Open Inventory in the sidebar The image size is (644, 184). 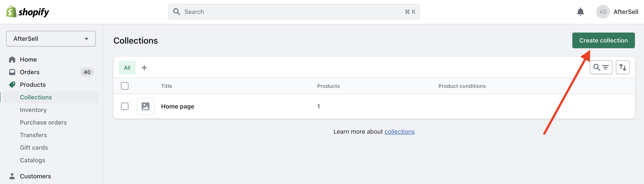click(33, 110)
